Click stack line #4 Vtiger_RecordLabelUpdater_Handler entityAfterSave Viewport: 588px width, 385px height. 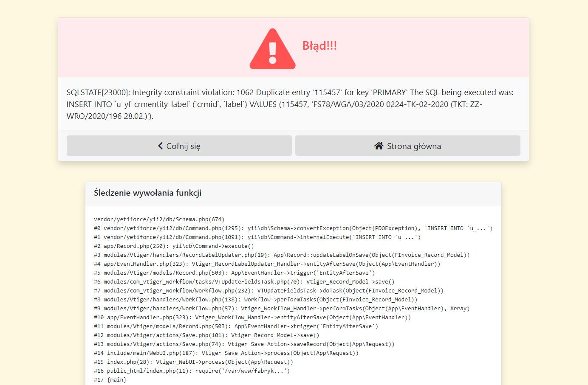tap(267, 264)
